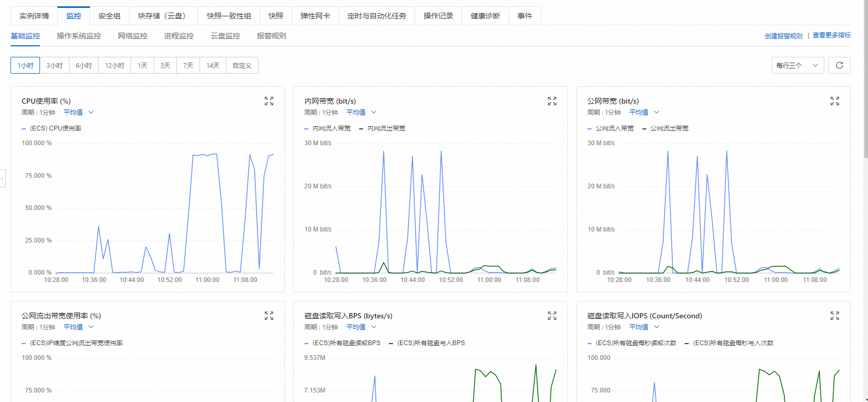Click the 磁盘读取写入IOPS (Count/Second) chart title
The width and height of the screenshot is (868, 402).
pyautogui.click(x=645, y=316)
